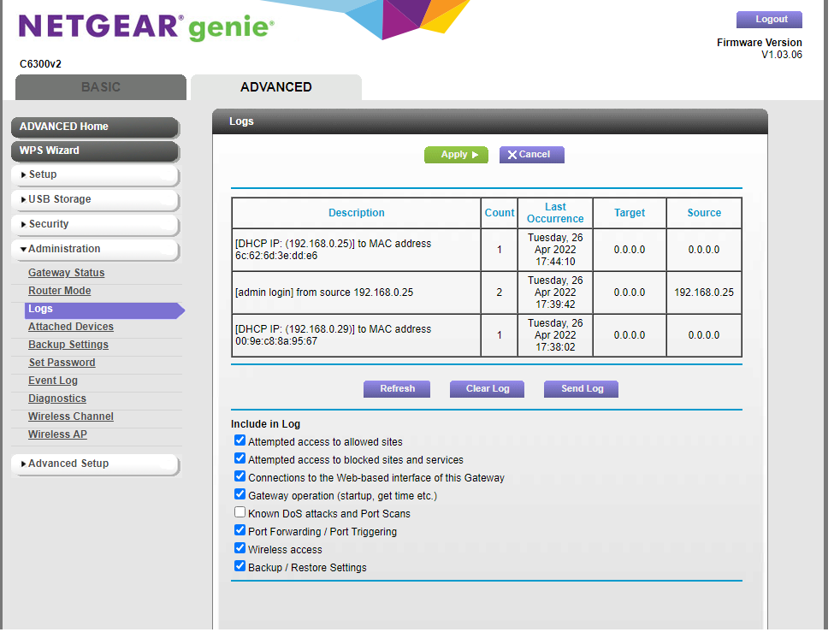Click the X Cancel icon button
This screenshot has width=840, height=638.
531,155
